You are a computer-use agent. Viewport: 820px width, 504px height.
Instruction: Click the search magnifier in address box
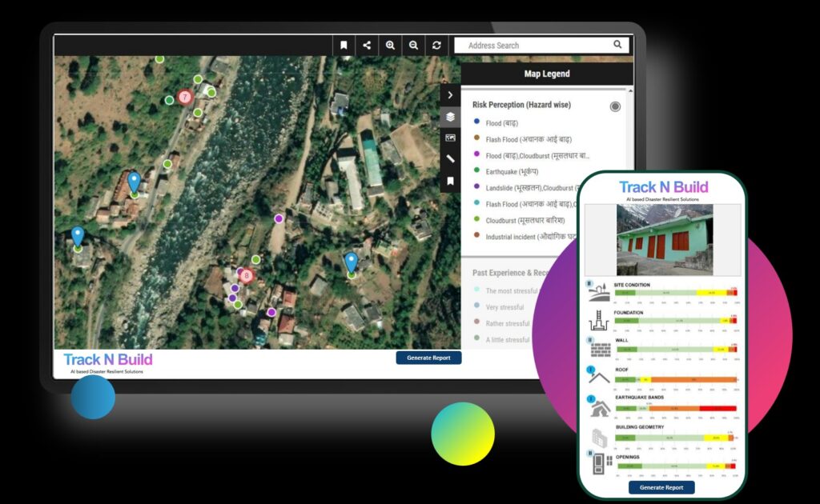(x=617, y=45)
